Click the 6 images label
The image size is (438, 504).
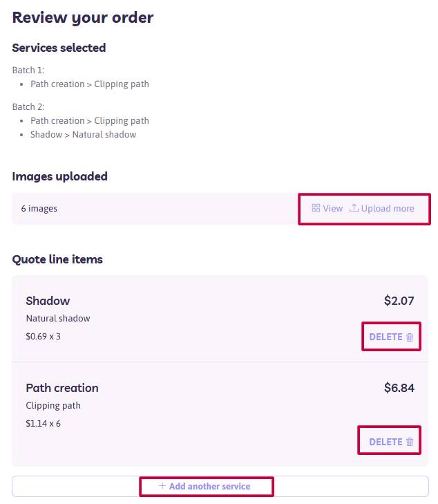click(x=39, y=209)
